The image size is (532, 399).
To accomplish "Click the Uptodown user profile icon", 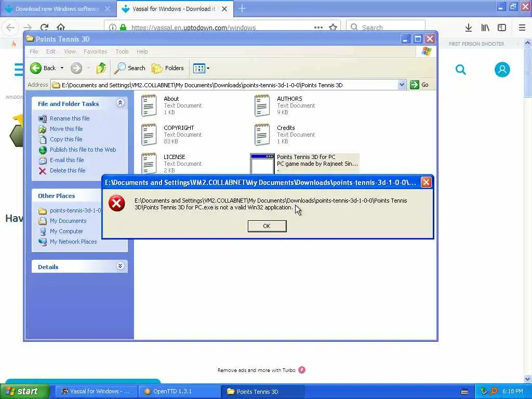I will point(502,70).
